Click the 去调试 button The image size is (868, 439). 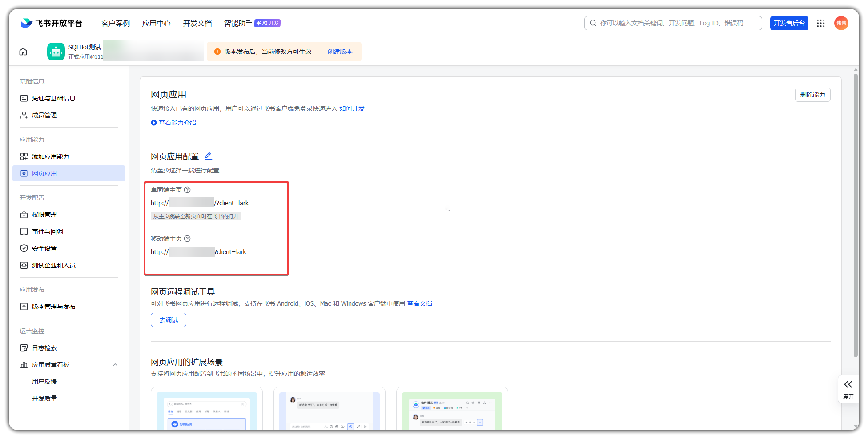click(x=168, y=320)
